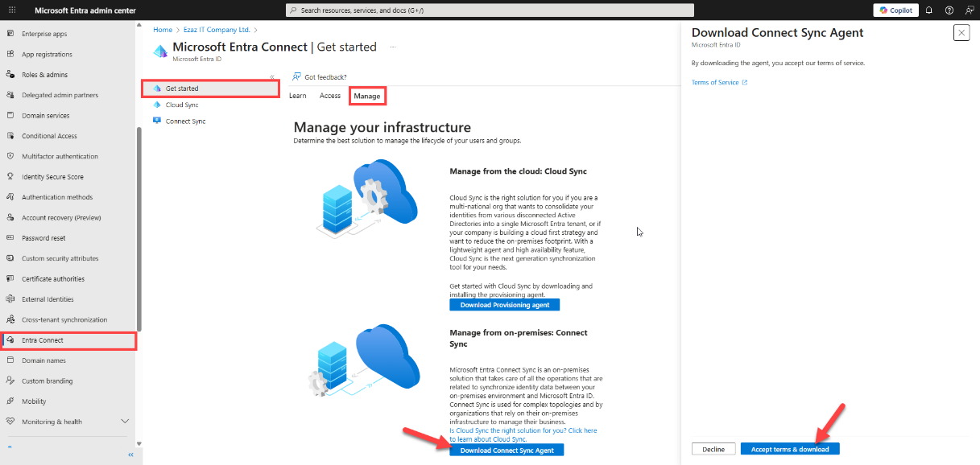
Task: Collapse the main sidebar with double chevron
Action: coord(130,455)
